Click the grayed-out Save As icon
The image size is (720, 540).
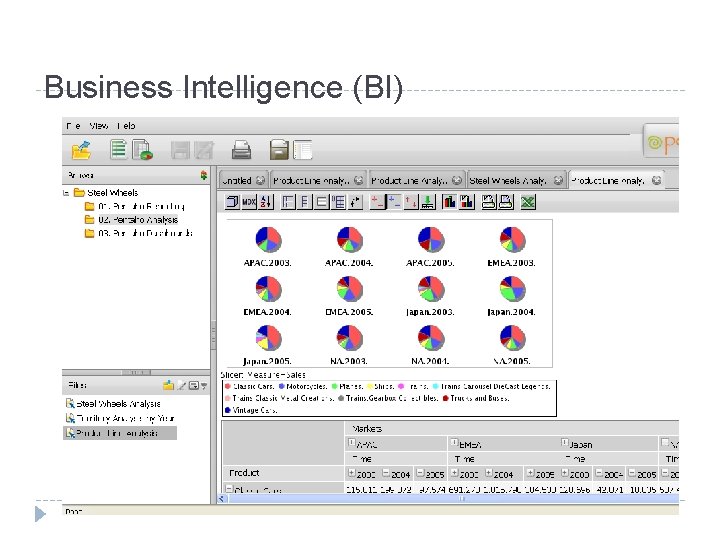click(x=204, y=150)
